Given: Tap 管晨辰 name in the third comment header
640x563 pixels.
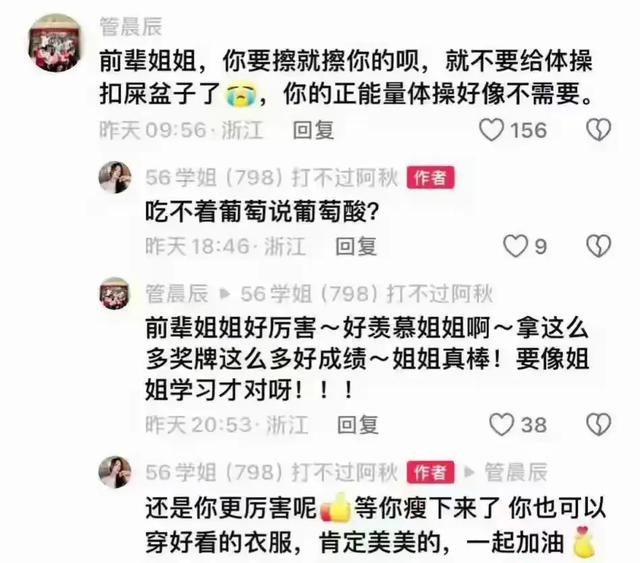Looking at the screenshot, I should [177, 294].
